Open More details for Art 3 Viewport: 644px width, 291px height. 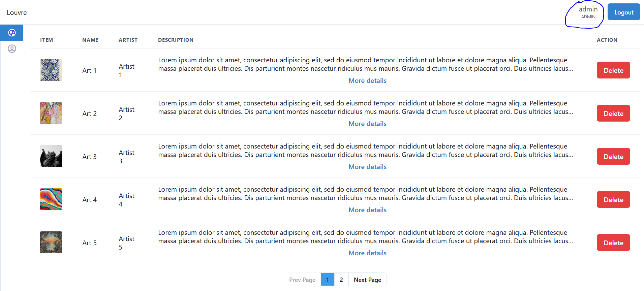point(367,167)
